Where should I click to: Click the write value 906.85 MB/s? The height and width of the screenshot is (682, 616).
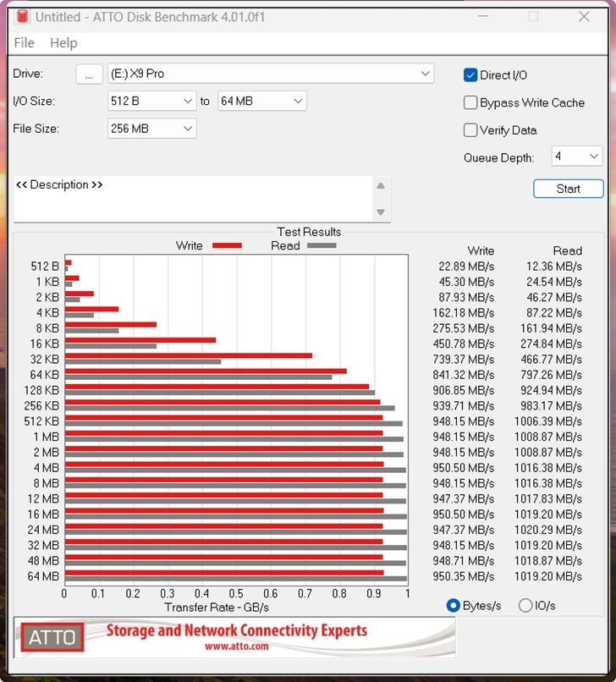click(x=464, y=391)
